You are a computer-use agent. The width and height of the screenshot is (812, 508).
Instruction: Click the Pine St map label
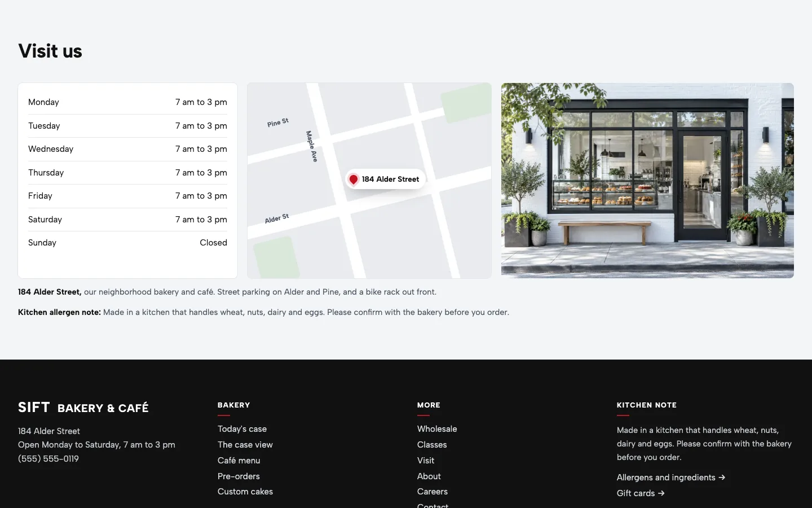point(277,122)
